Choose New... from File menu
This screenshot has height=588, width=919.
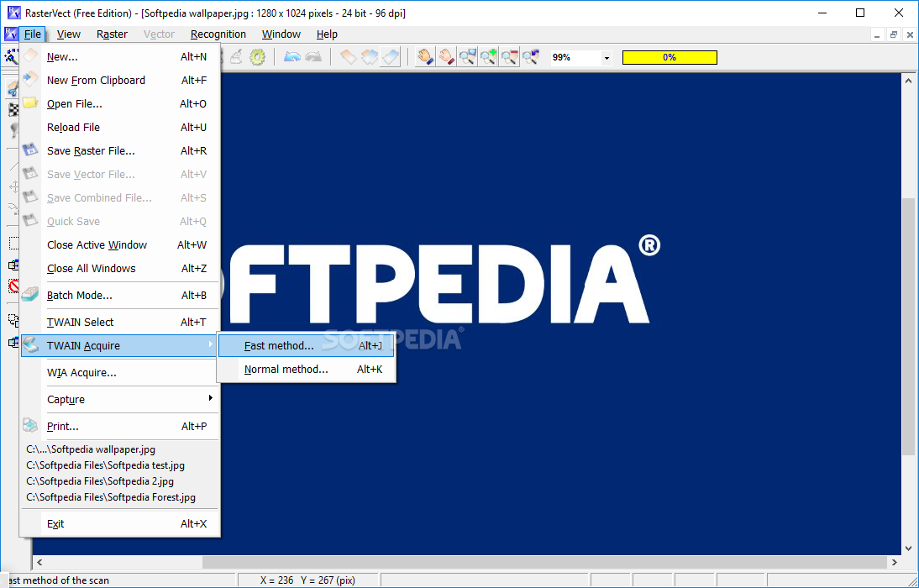click(119, 57)
